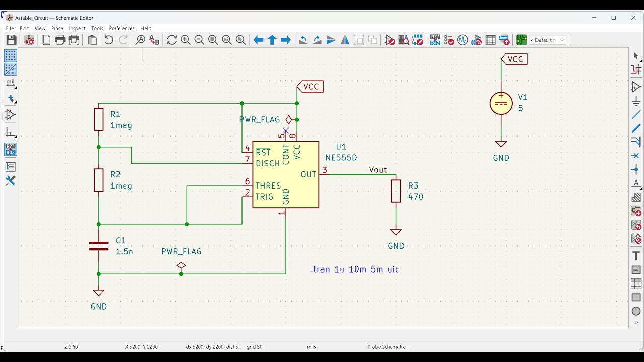Image resolution: width=644 pixels, height=362 pixels.
Task: Toggle the hierarchy navigator panel
Action: (x=10, y=166)
